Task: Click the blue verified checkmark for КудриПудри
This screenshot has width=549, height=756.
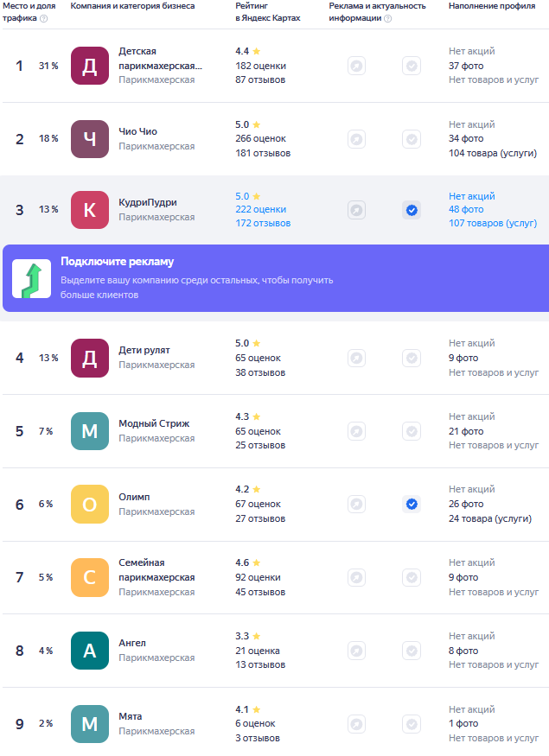Action: point(412,210)
